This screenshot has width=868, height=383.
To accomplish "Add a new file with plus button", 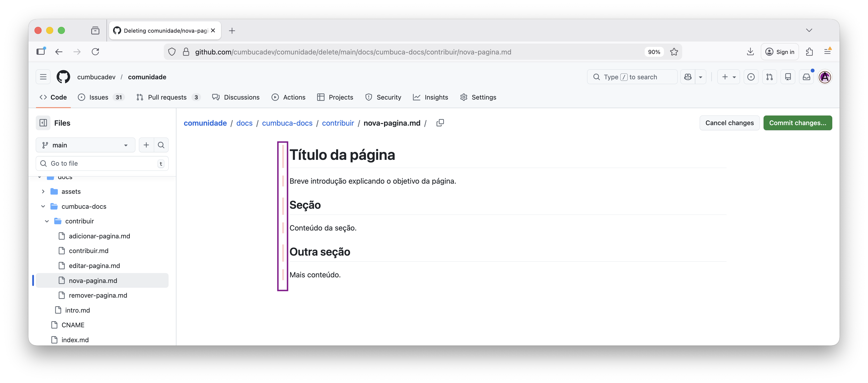I will pos(146,145).
